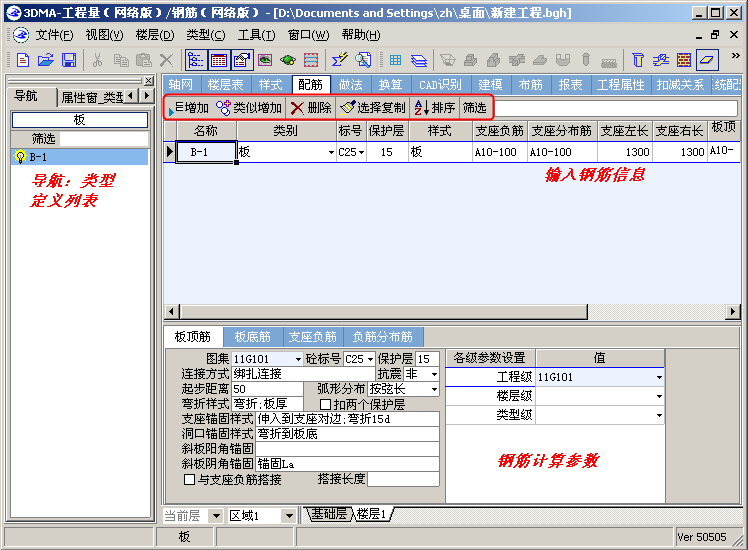Open the 类型(C) menu
Screen dimensions: 748x550
tap(205, 35)
